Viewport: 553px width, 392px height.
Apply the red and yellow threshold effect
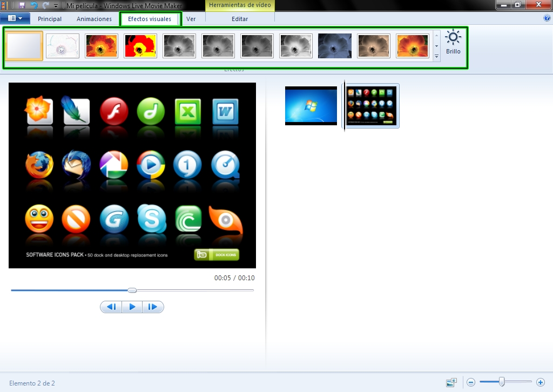coord(140,46)
